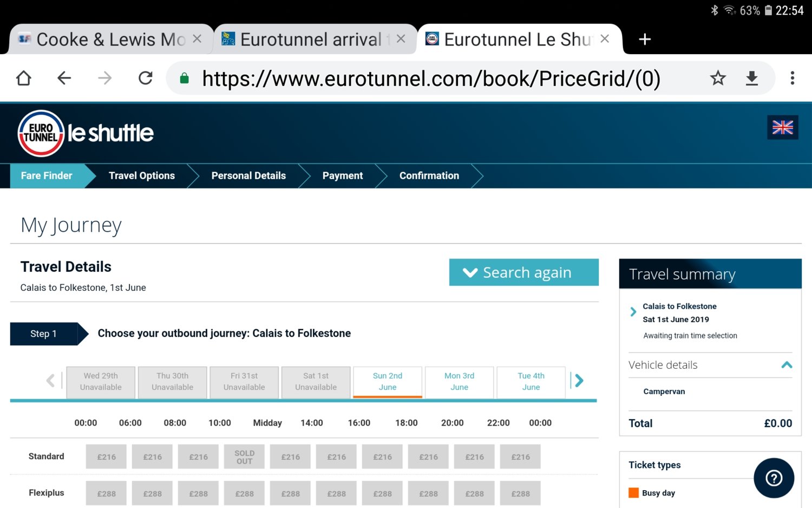
Task: Pick Flexiplus £288 fare at 00:00
Action: (x=107, y=493)
